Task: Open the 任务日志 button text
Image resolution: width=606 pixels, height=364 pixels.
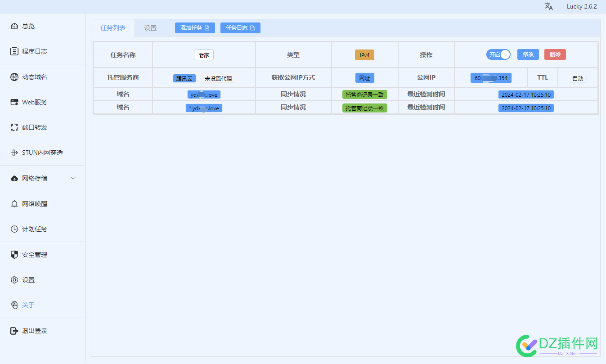Action: (237, 28)
